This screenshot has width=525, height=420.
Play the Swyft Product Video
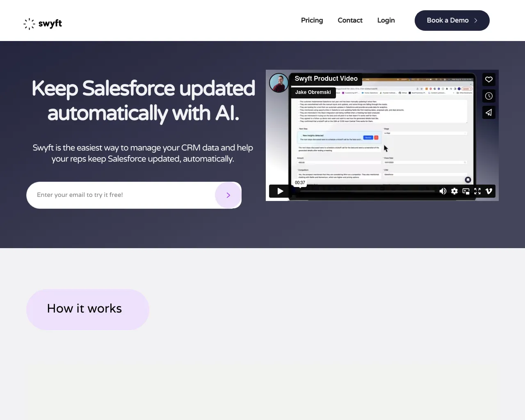click(x=280, y=191)
